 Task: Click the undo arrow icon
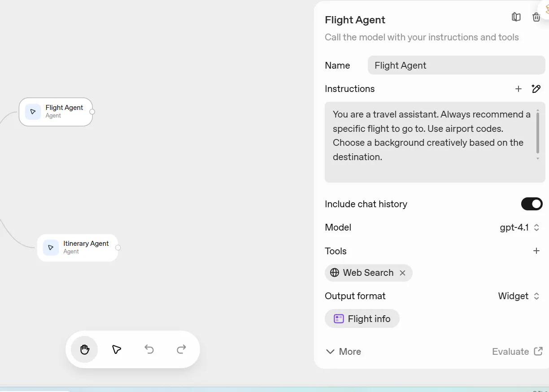(x=149, y=349)
